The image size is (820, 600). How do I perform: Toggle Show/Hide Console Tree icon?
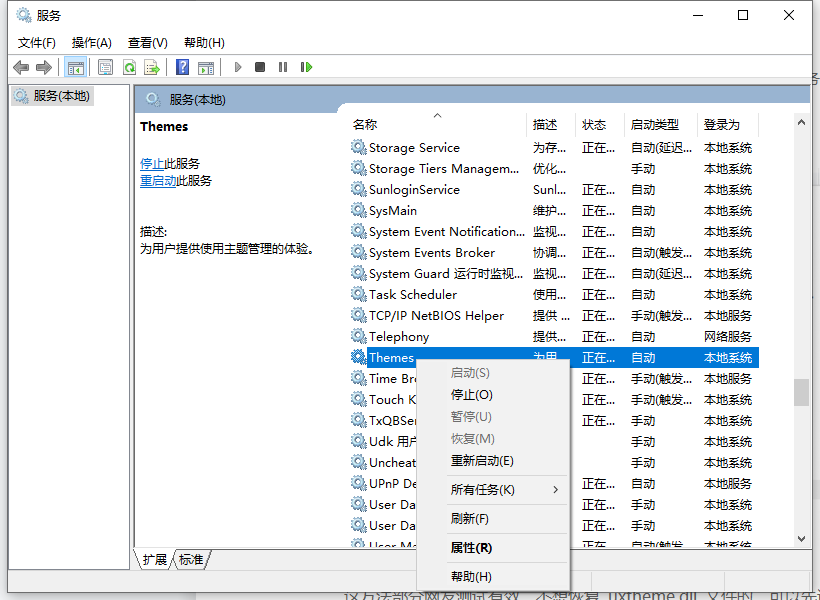pos(75,67)
